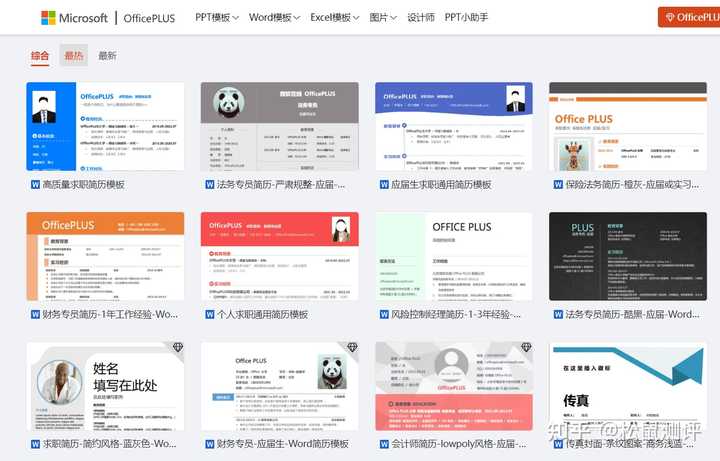
Task: Open the 风险控制经理简历 thumbnail
Action: [x=454, y=256]
